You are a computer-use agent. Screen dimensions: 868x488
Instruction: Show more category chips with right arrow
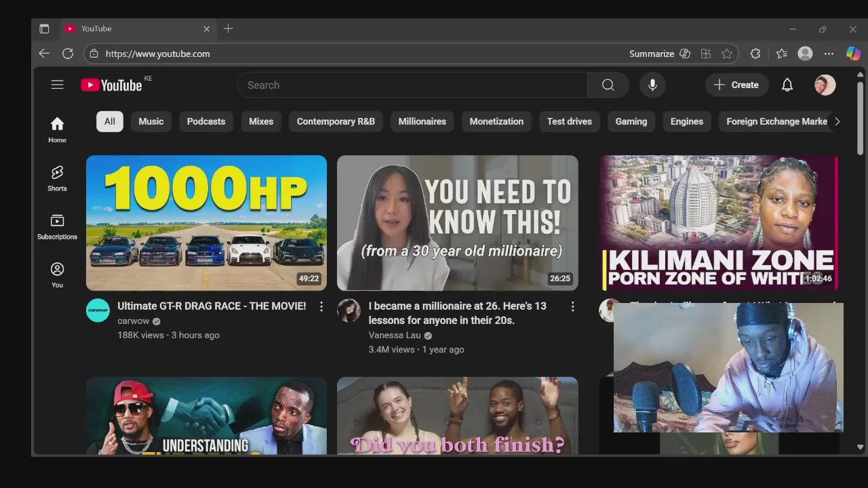pos(837,121)
